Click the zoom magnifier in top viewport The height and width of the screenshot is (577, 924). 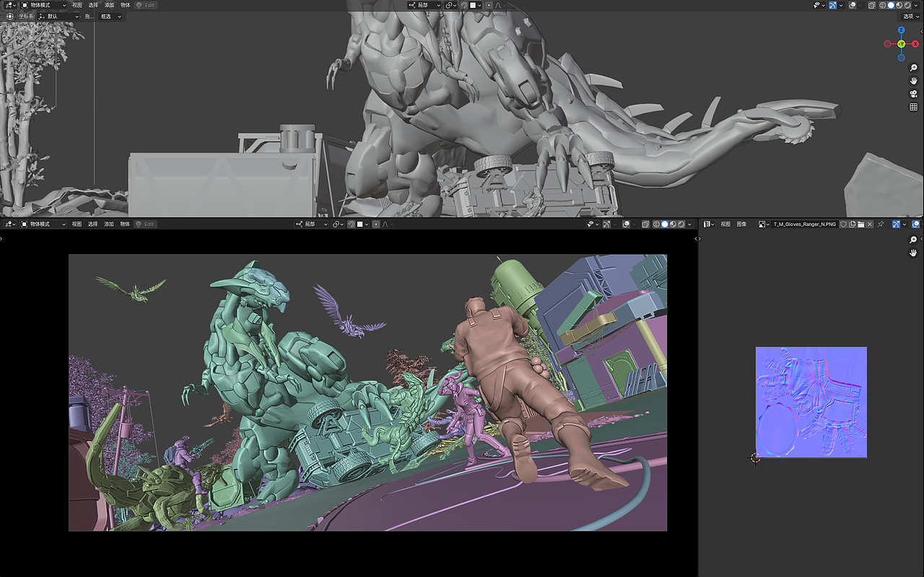click(x=913, y=68)
